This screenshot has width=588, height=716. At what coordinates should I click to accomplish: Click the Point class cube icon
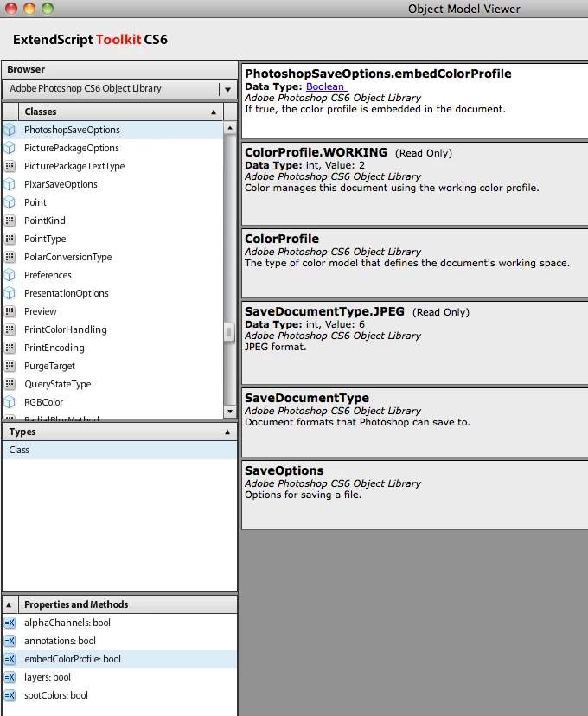(10, 202)
